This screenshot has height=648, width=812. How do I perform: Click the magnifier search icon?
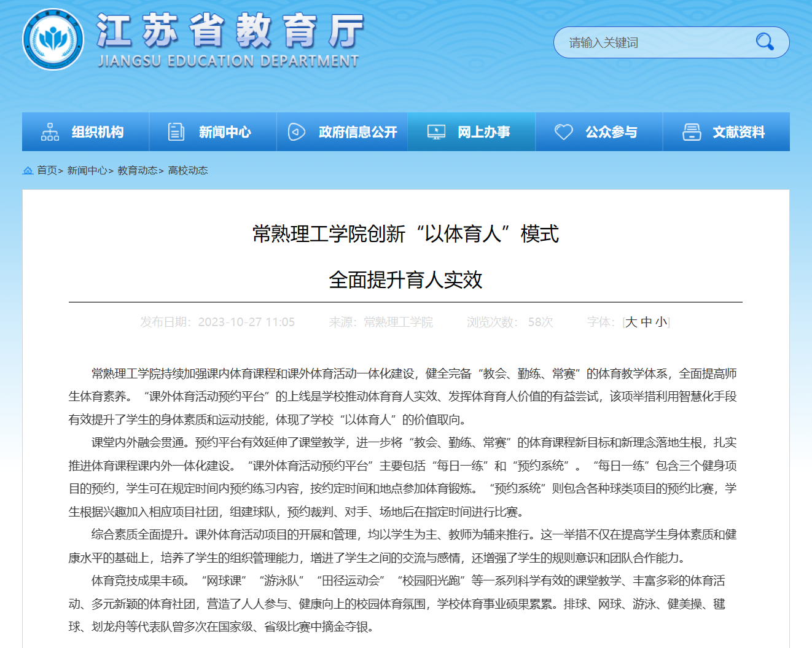coord(765,42)
